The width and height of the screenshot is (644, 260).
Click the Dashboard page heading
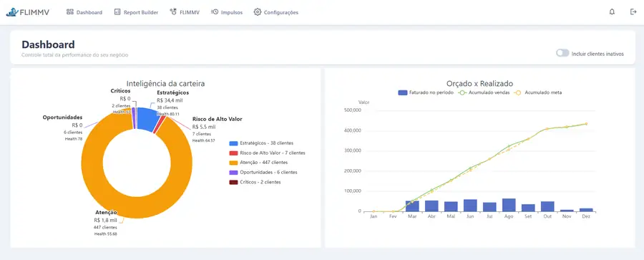click(48, 44)
